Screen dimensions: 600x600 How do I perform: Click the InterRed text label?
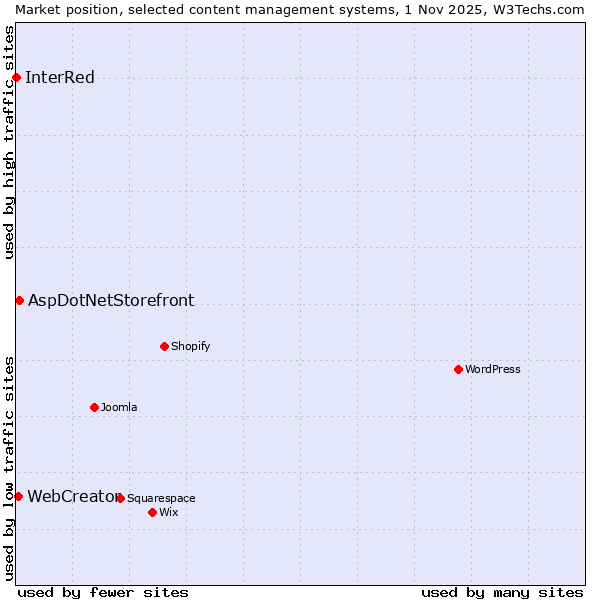(60, 78)
